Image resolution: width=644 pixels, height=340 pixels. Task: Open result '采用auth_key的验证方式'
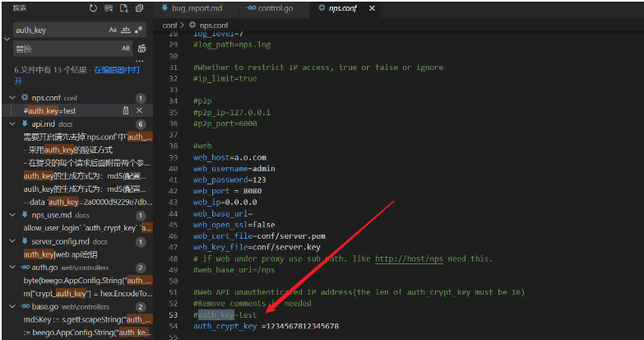coord(67,150)
